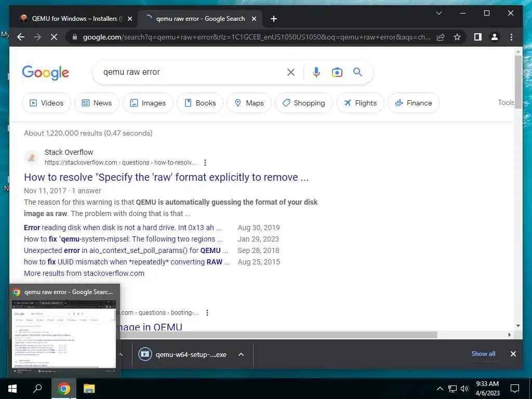Open 'Unexpected error in aio_context_set_poll_params' link
This screenshot has width=532, height=399.
point(126,250)
